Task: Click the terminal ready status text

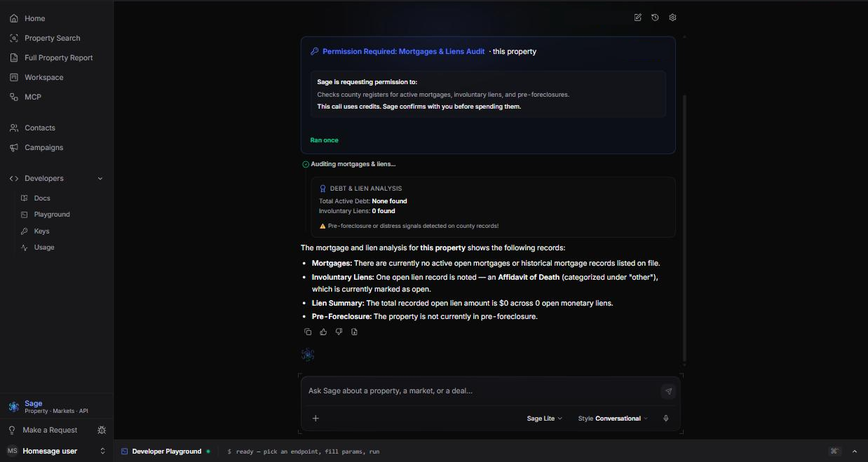Action: [x=304, y=451]
